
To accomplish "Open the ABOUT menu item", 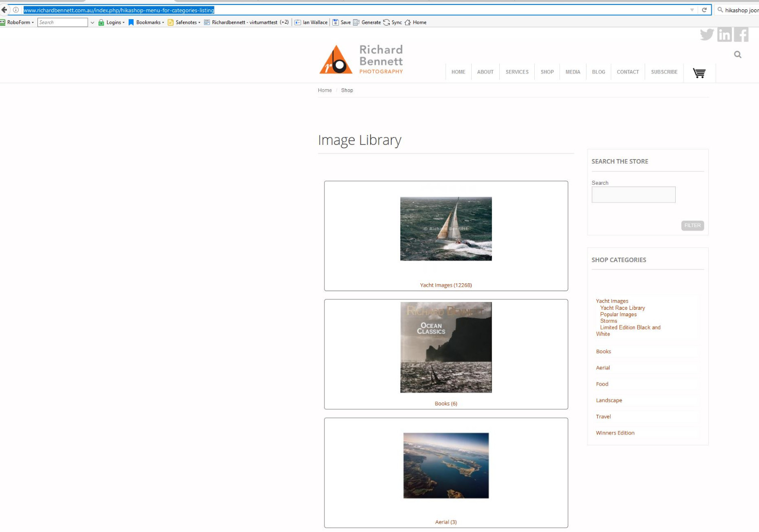I will (x=485, y=72).
